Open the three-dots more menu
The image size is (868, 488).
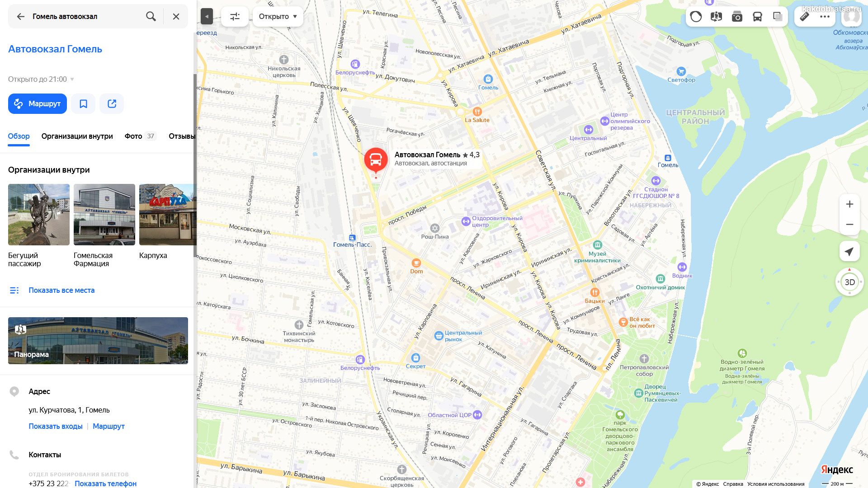click(825, 17)
